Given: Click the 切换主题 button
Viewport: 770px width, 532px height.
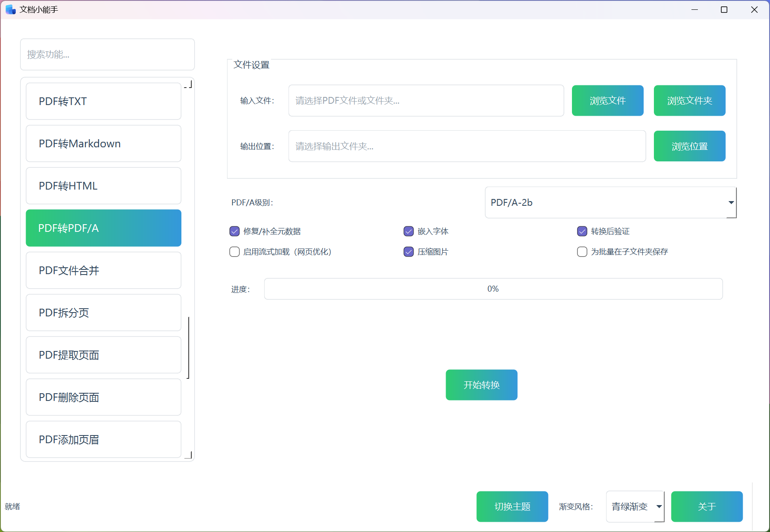Looking at the screenshot, I should coord(512,506).
